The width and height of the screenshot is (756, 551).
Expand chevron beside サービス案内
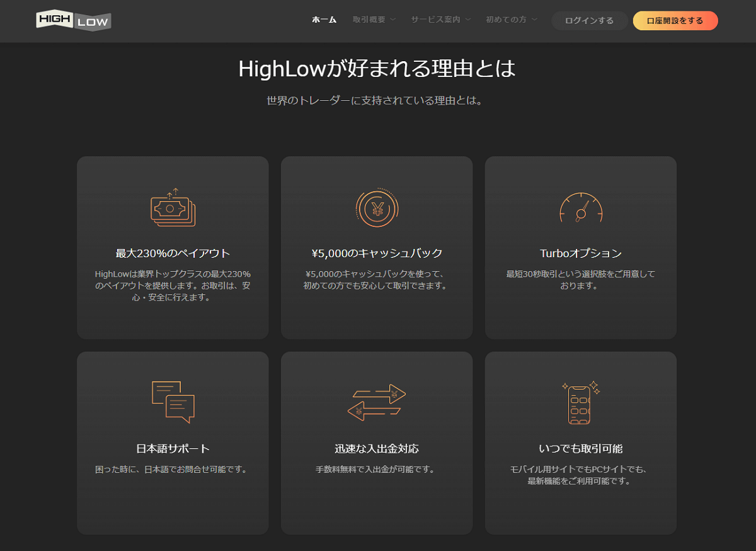coord(467,20)
